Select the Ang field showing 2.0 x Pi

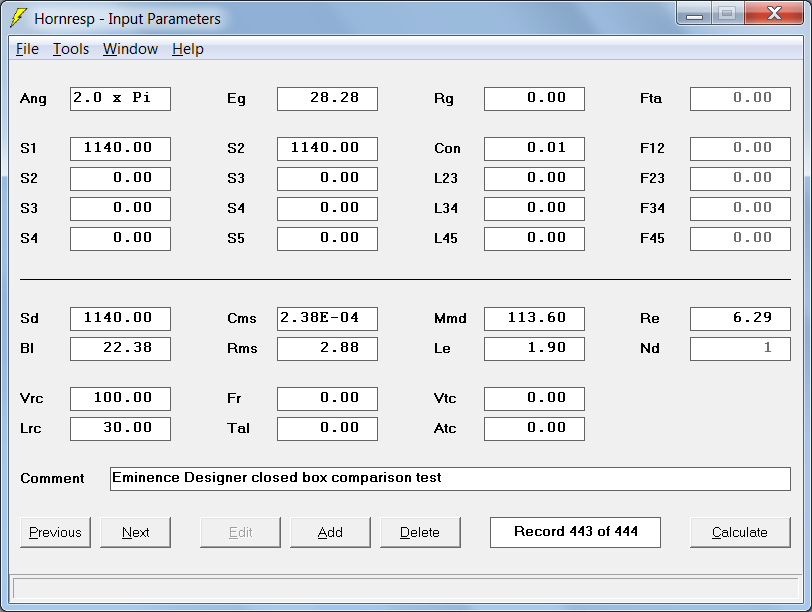tap(120, 98)
